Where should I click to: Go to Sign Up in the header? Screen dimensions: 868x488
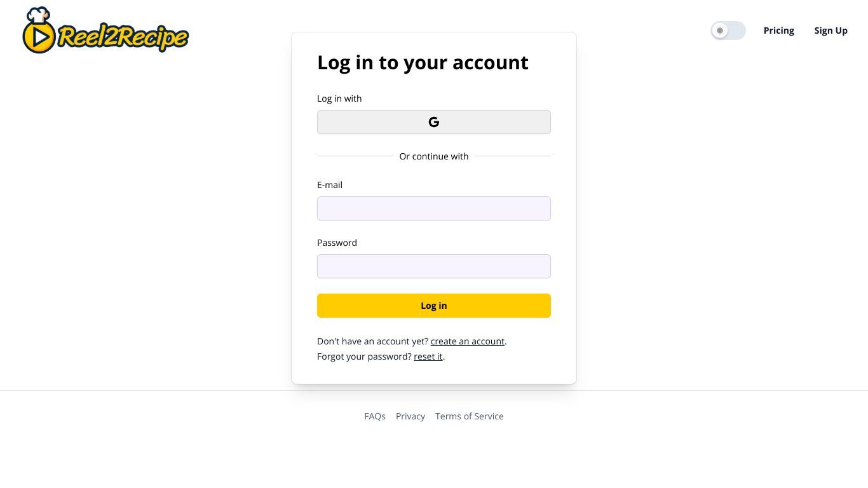[831, 30]
